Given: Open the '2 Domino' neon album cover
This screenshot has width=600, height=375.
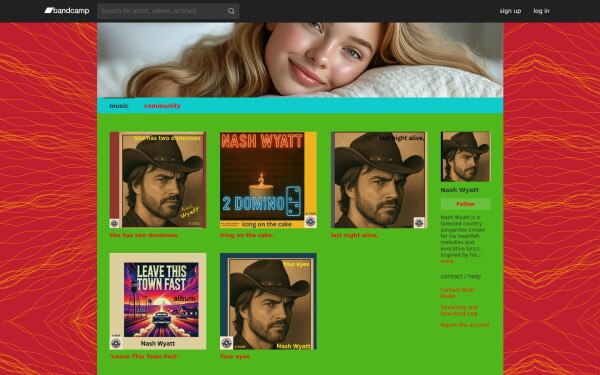Looking at the screenshot, I should pos(268,180).
